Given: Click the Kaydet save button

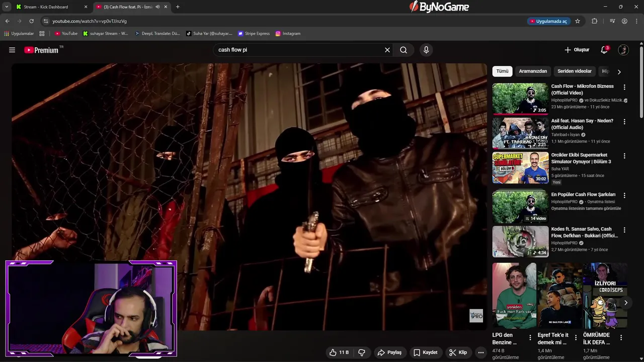Looking at the screenshot, I should pyautogui.click(x=426, y=352).
